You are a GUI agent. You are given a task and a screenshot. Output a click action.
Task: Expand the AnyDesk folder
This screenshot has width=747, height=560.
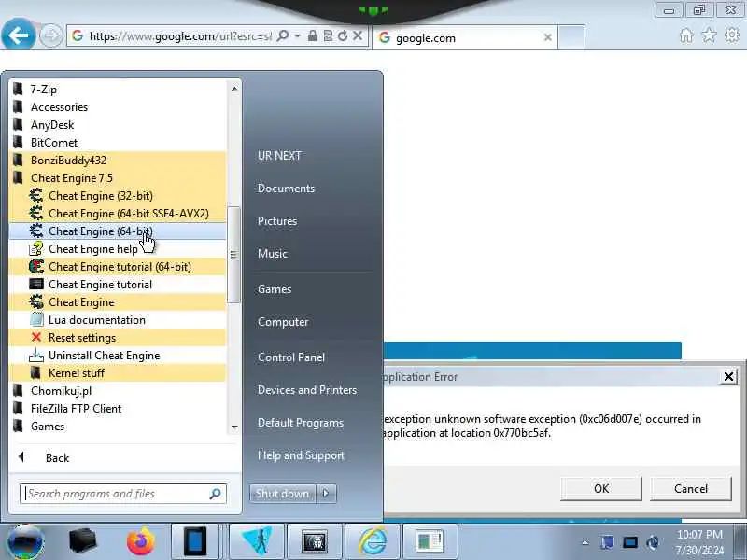(118, 125)
